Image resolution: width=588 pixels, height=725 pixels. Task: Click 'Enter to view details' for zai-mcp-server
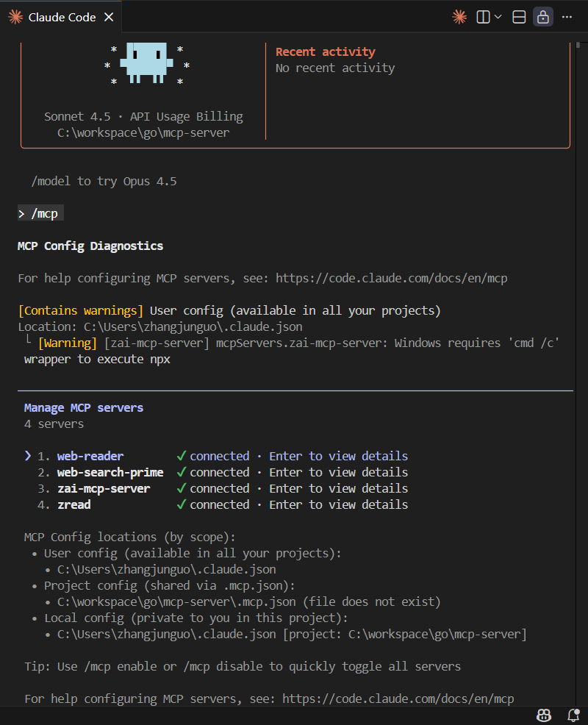[x=339, y=488]
